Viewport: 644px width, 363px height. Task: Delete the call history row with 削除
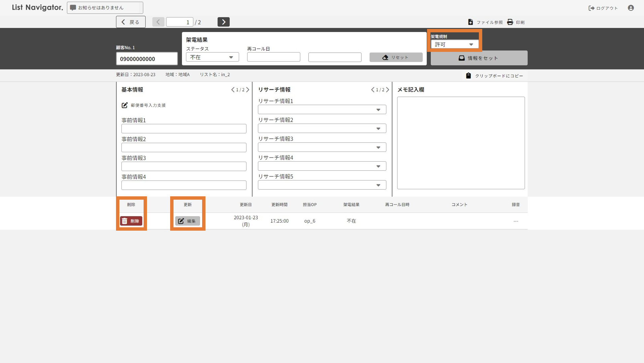131,221
